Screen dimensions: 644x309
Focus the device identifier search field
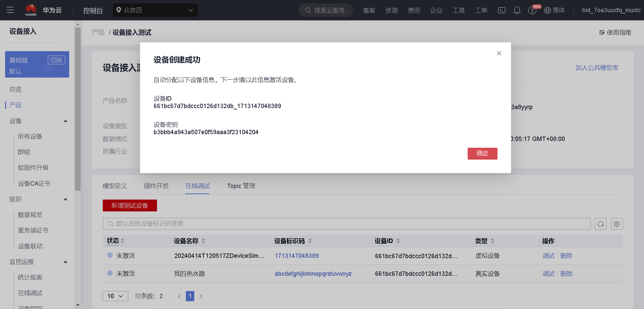pyautogui.click(x=347, y=224)
